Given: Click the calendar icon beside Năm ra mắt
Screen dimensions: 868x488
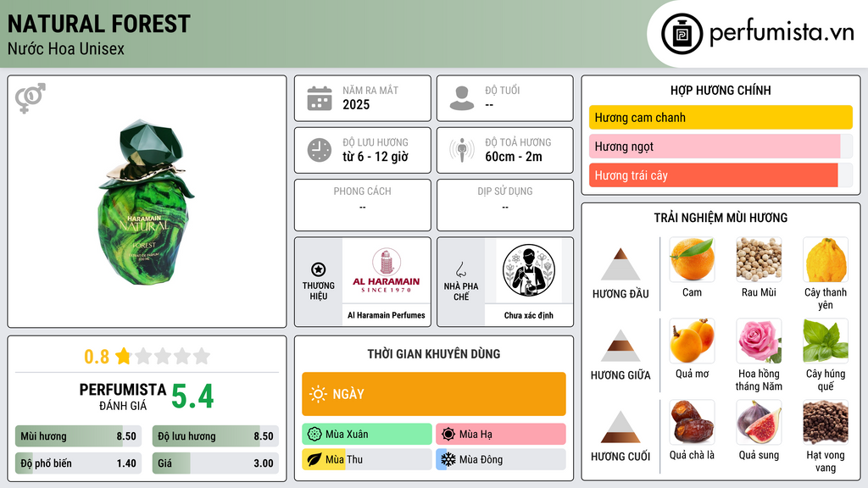Looking at the screenshot, I should coord(320,98).
